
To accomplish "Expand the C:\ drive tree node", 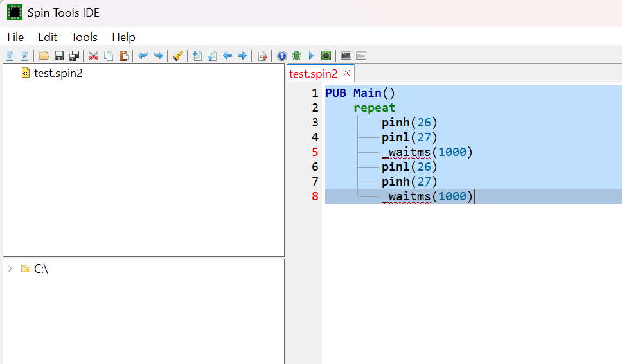I will [10, 268].
